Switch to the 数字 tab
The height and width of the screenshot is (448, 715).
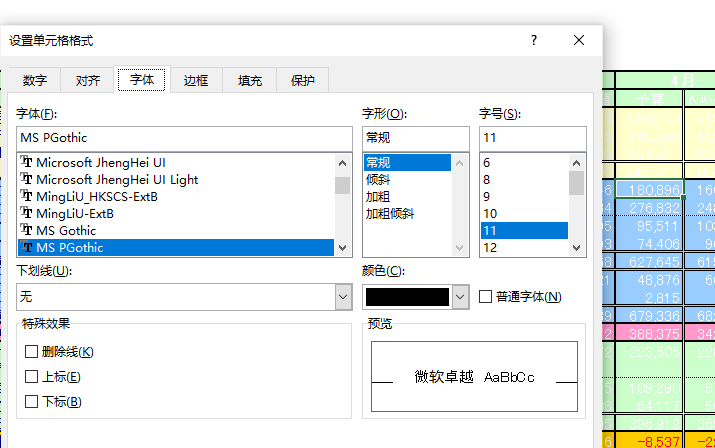point(35,81)
